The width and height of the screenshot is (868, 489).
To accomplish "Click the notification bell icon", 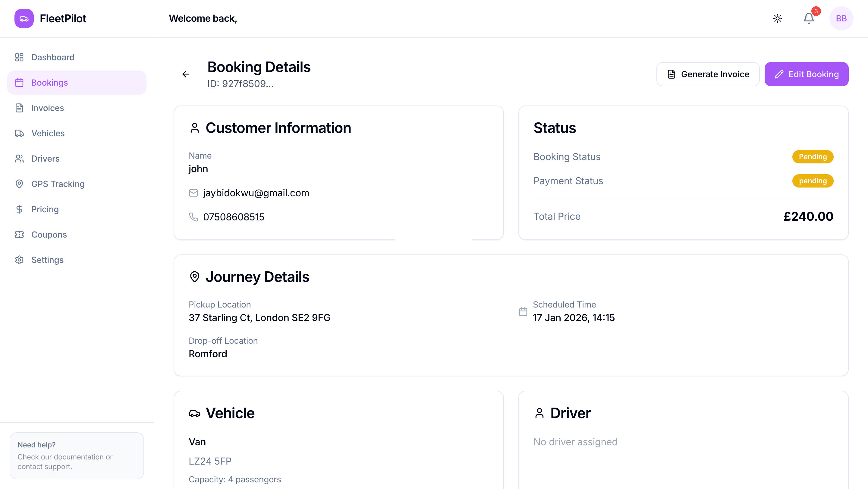I will click(808, 18).
